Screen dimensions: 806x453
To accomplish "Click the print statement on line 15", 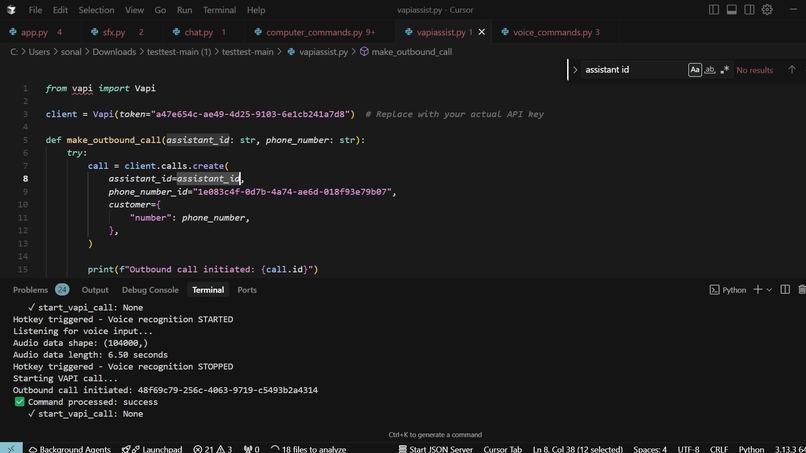I will pyautogui.click(x=203, y=269).
